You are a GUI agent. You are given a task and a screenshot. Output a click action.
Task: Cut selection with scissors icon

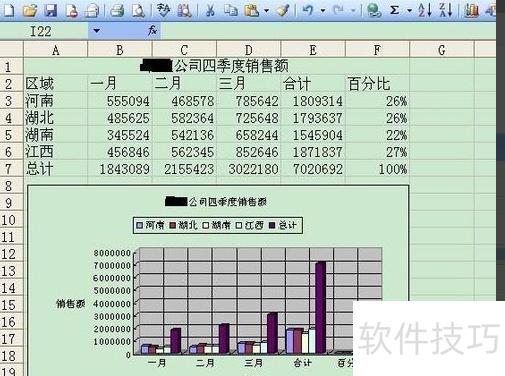(210, 10)
